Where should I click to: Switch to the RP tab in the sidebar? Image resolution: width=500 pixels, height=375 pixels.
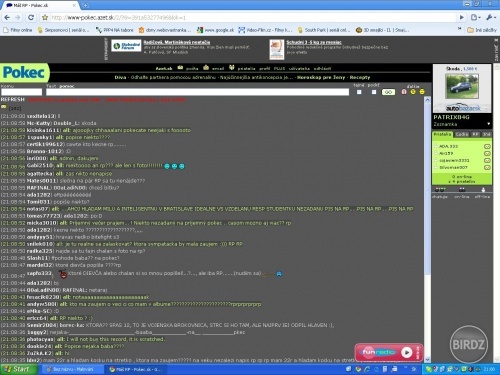[x=475, y=134]
